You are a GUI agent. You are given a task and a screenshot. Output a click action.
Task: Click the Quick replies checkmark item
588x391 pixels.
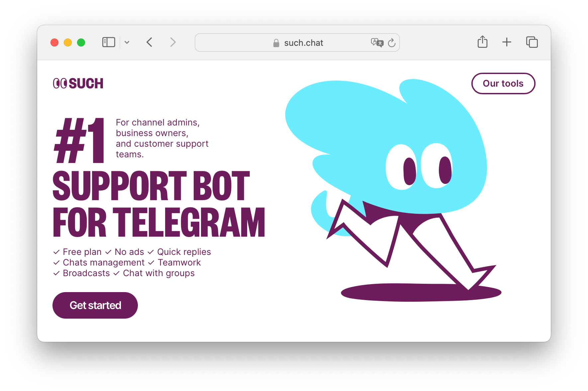(179, 252)
